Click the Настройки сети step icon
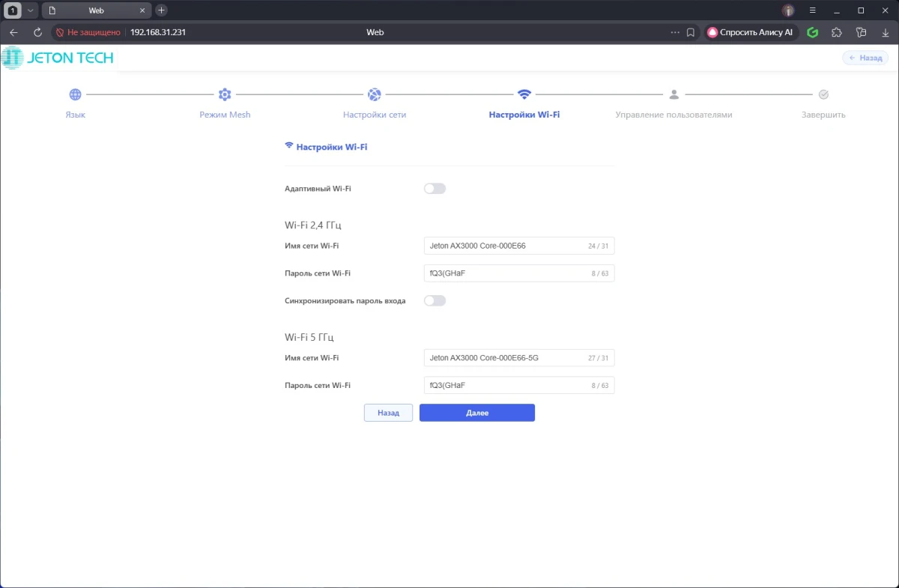 [x=375, y=94]
